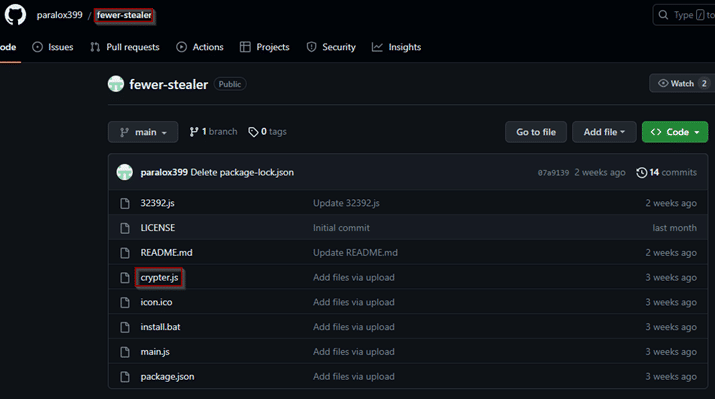The width and height of the screenshot is (715, 399).
Task: Open the fewer-stealer repository breadcrumb link
Action: 124,15
